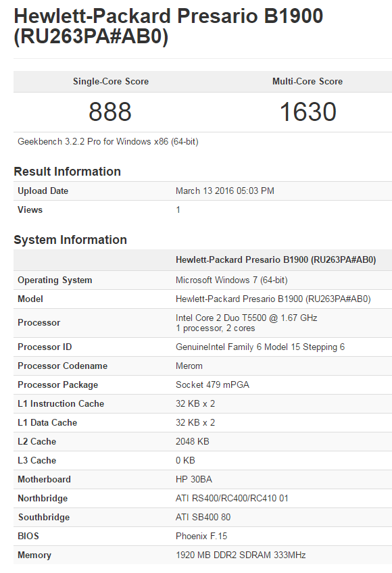Select the '1 processor, 2 cores' line

216,328
